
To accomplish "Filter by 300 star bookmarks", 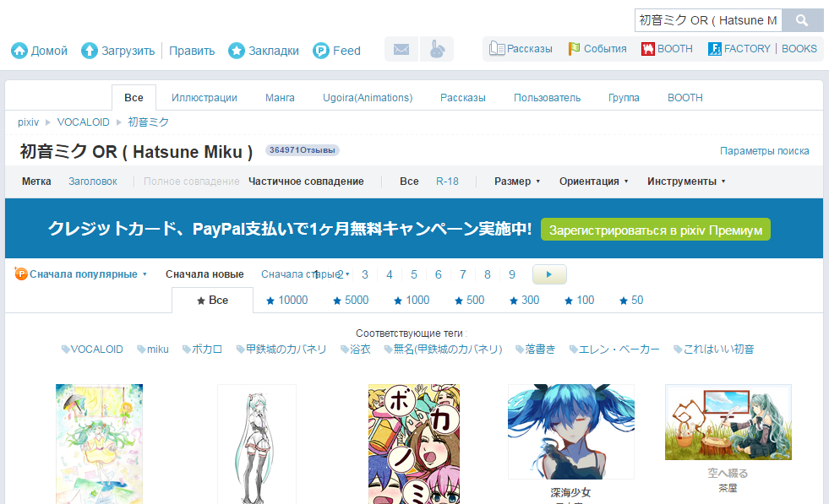I will [525, 300].
